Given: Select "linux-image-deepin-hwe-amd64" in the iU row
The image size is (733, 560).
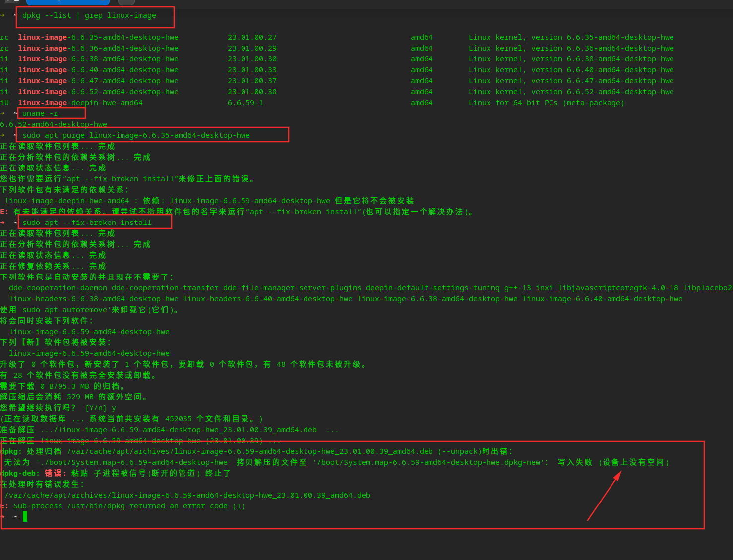Looking at the screenshot, I should [x=80, y=103].
